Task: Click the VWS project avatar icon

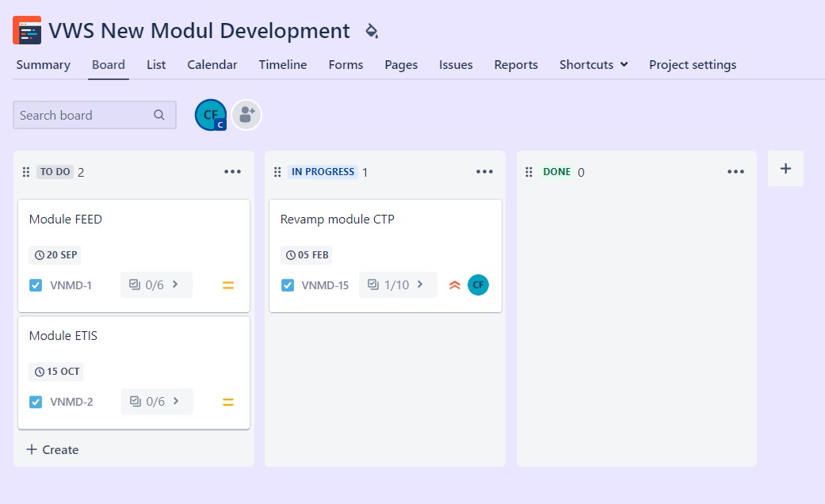Action: click(x=27, y=31)
